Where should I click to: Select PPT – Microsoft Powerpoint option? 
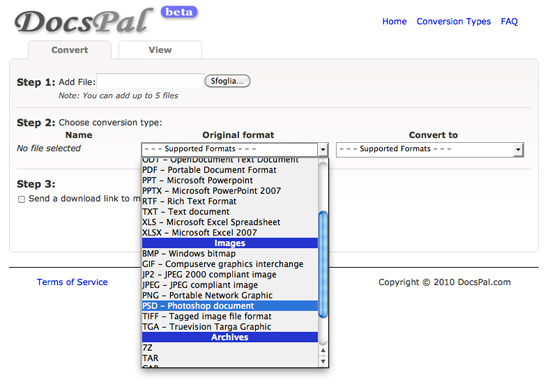tap(230, 180)
